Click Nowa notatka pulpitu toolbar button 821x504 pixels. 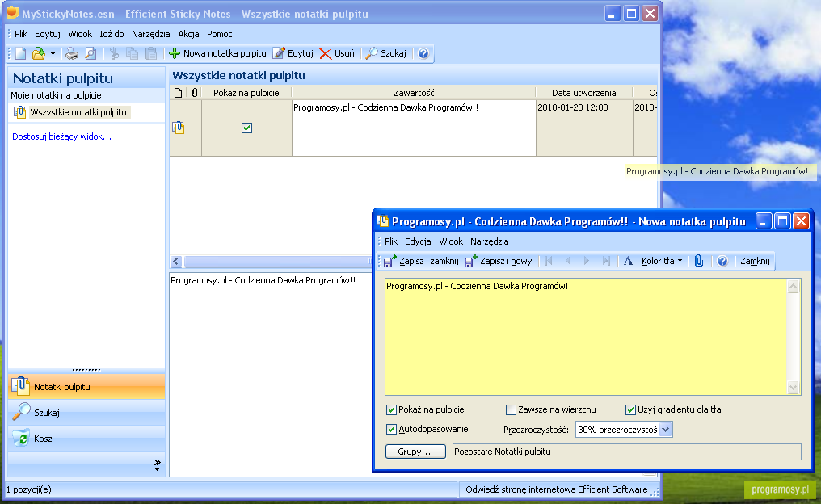pos(218,53)
